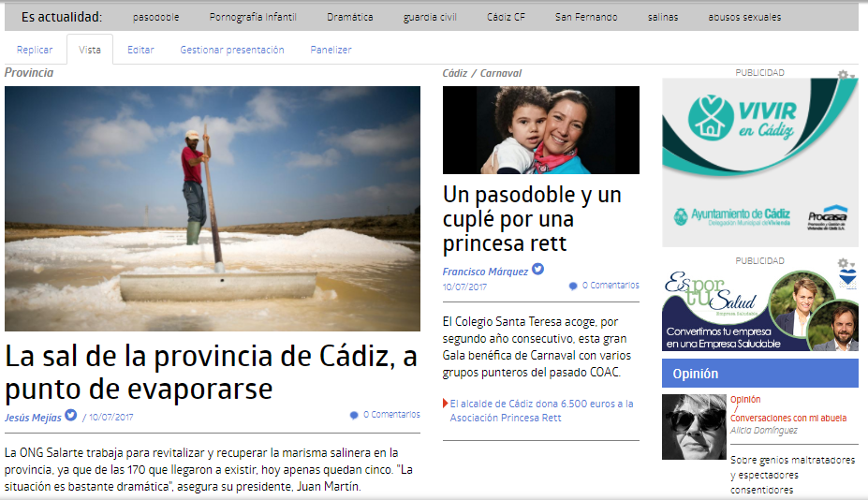
Task: Open red Opinión category label
Action: click(x=745, y=399)
